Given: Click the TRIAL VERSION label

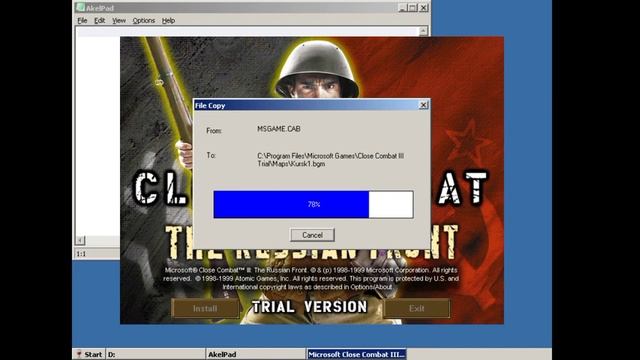Looking at the screenshot, I should click(310, 307).
